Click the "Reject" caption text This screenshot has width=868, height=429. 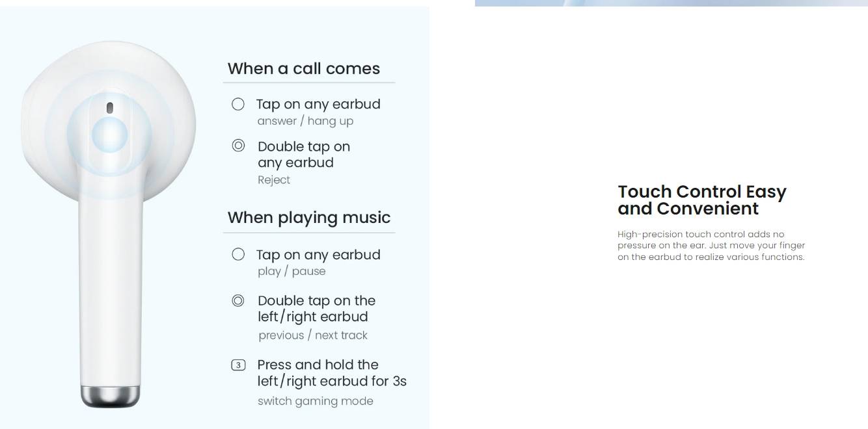click(274, 180)
